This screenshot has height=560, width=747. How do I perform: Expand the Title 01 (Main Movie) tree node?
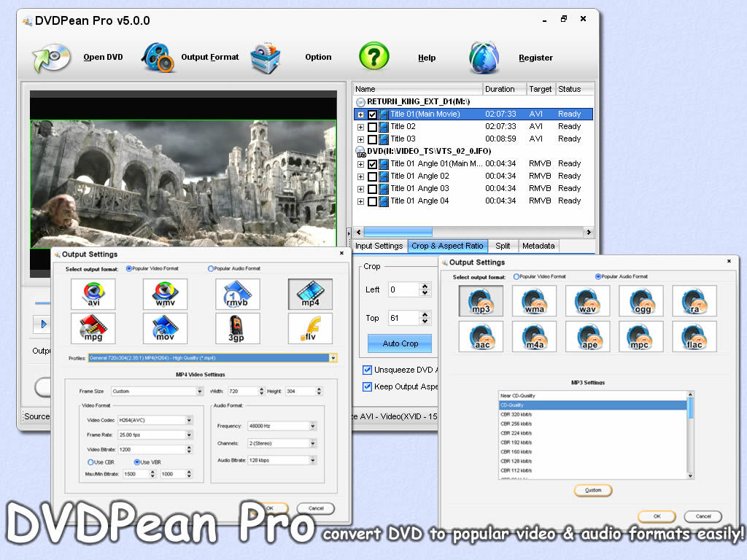pyautogui.click(x=360, y=114)
